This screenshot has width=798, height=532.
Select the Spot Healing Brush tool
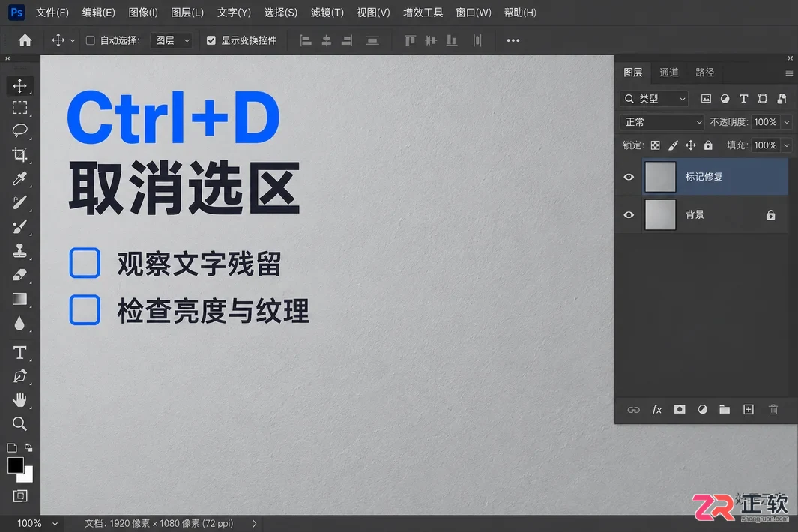click(19, 202)
